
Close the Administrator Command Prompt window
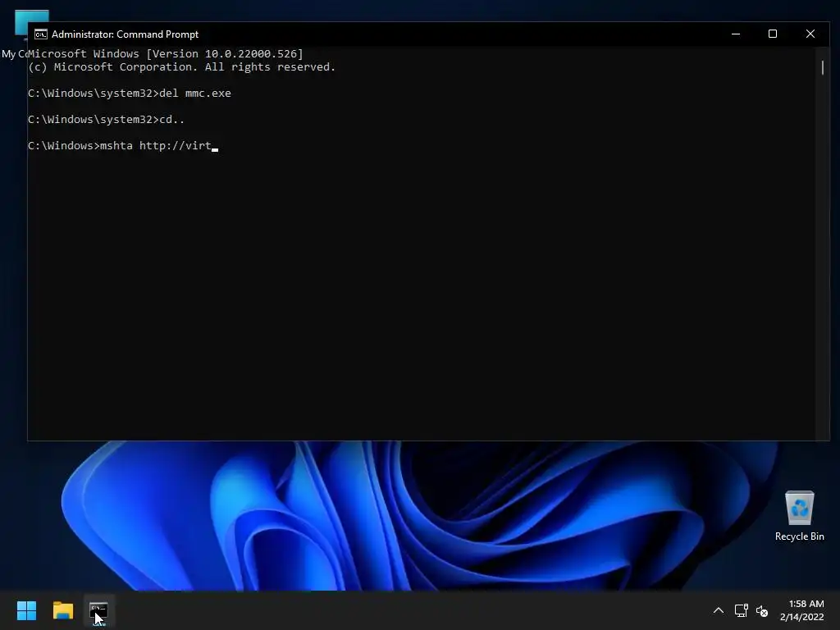pyautogui.click(x=810, y=34)
